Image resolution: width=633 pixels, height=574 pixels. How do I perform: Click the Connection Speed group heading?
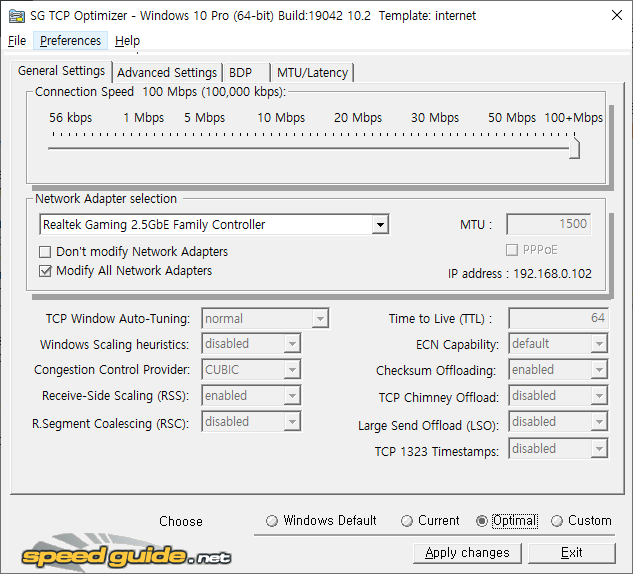click(160, 92)
